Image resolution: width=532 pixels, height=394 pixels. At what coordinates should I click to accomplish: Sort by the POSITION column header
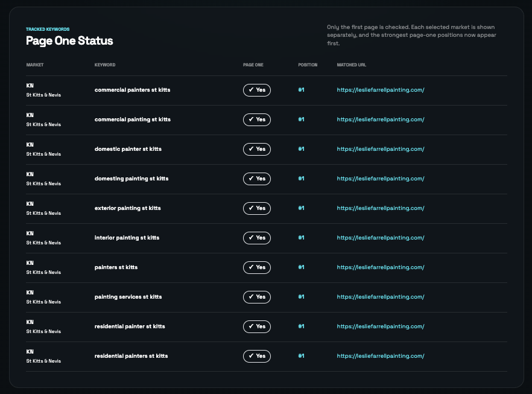pyautogui.click(x=308, y=65)
